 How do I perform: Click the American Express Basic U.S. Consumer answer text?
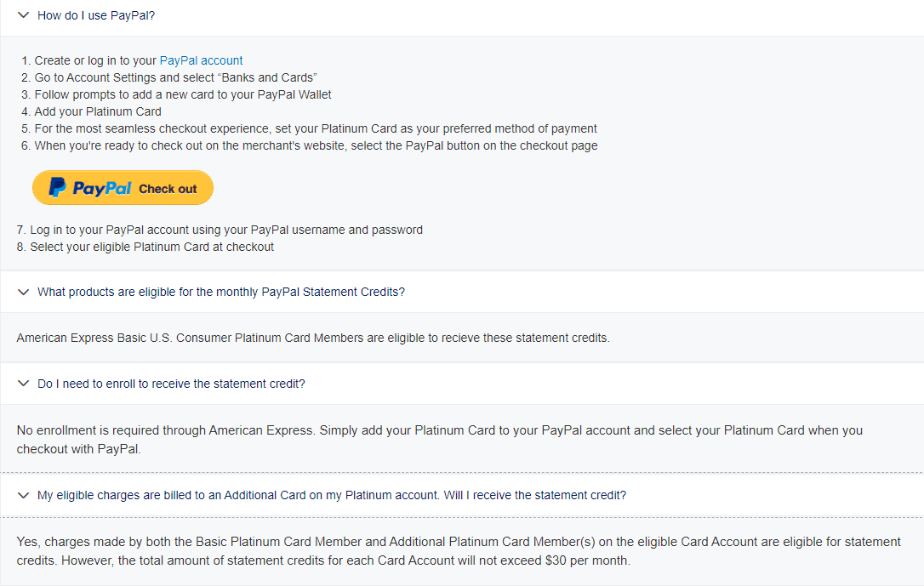coord(313,338)
